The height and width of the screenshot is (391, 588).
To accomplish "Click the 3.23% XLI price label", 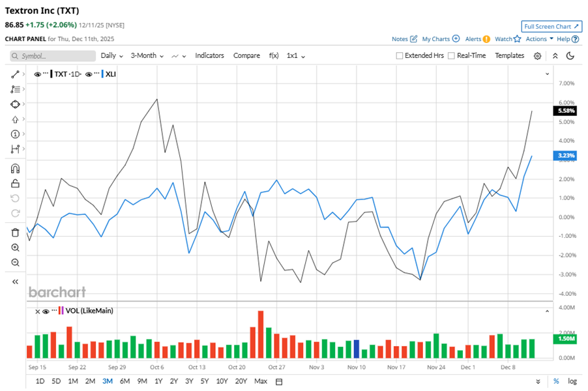I will click(565, 156).
